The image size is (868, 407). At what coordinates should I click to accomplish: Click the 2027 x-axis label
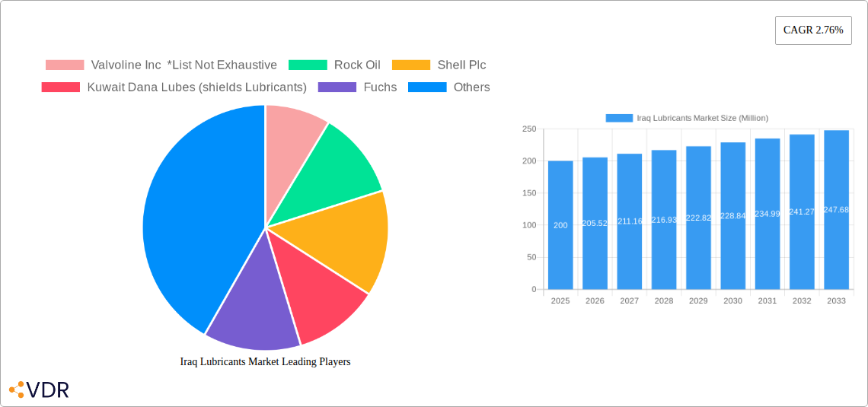(x=630, y=300)
